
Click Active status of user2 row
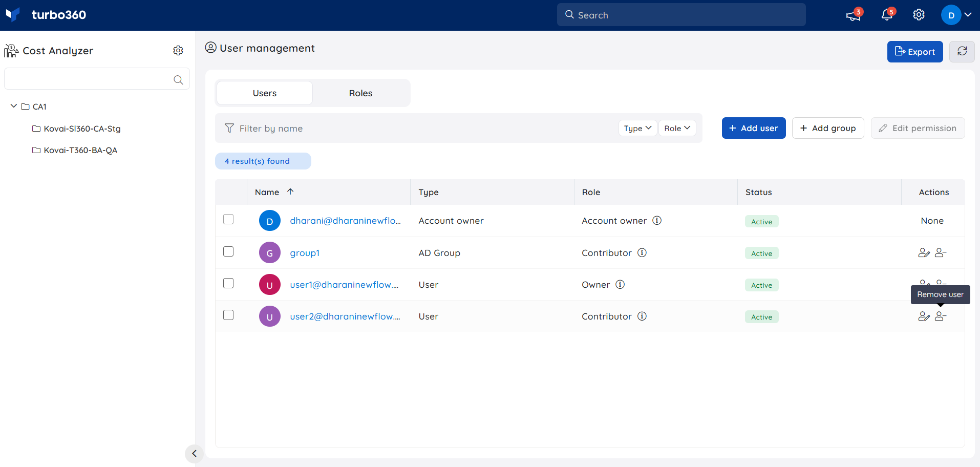point(762,317)
